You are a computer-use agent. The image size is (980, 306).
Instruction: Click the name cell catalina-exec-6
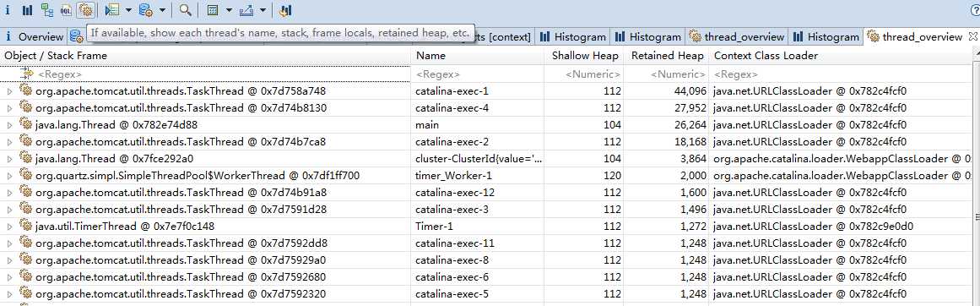(452, 276)
